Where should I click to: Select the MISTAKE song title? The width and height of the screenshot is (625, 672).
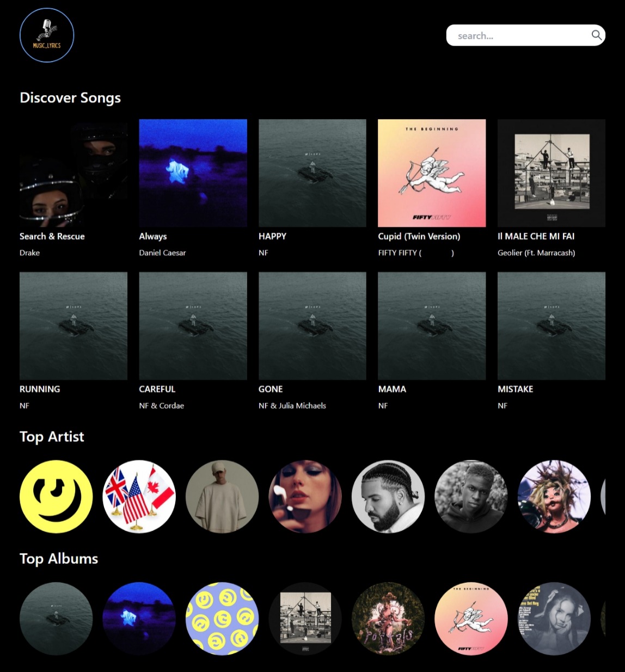pyautogui.click(x=516, y=389)
